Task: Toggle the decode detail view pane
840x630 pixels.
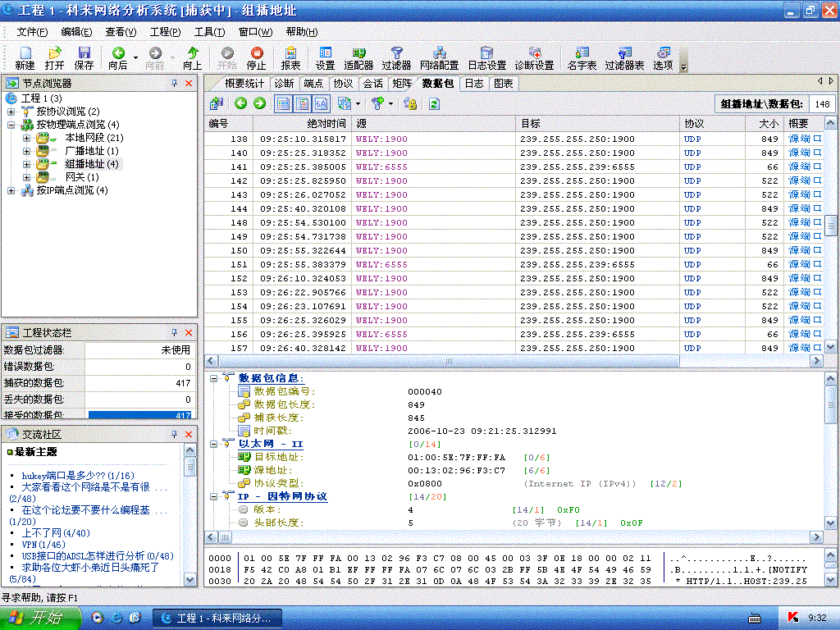Action: [x=301, y=103]
